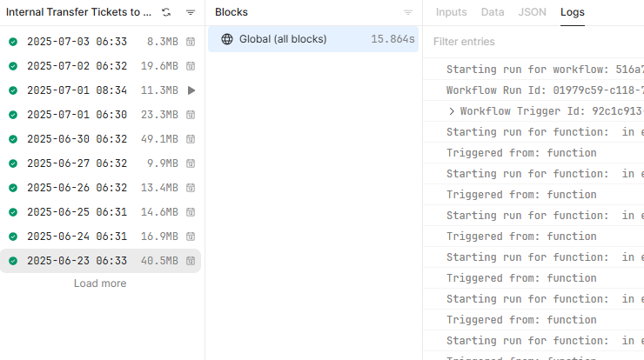Image resolution: width=644 pixels, height=360 pixels.
Task: Open the Blocks panel filter icon
Action: pos(408,12)
